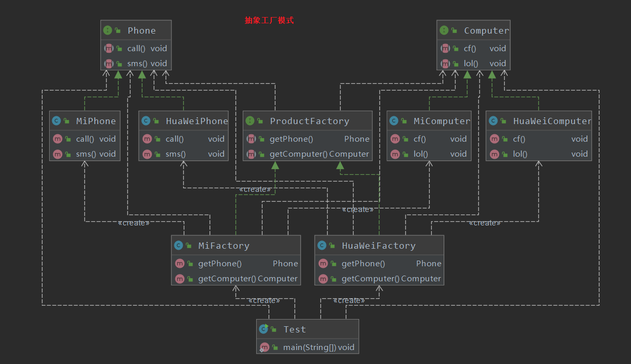Select the MiComputer class name
Image resolution: width=631 pixels, height=364 pixels.
pos(442,121)
